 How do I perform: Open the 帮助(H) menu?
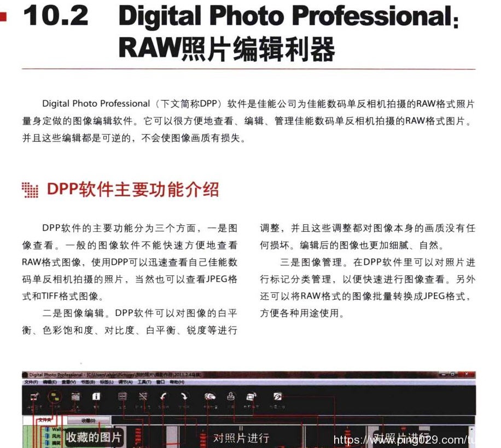tap(177, 382)
